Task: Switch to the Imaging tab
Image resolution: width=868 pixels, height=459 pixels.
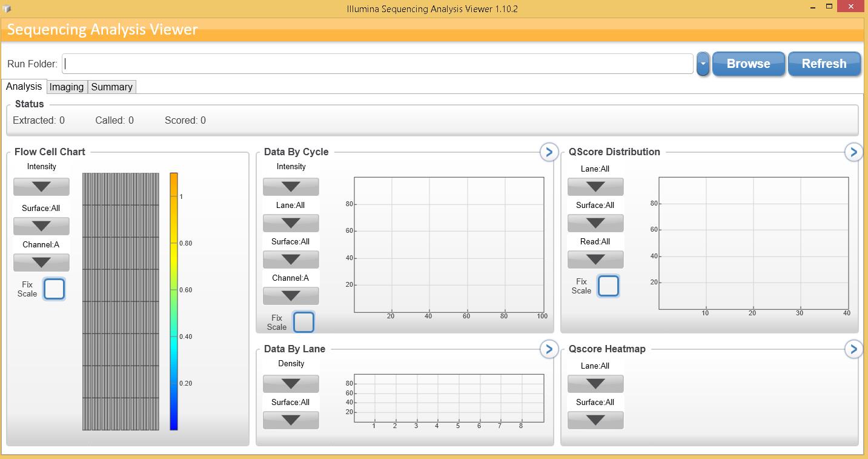Action: click(x=67, y=87)
